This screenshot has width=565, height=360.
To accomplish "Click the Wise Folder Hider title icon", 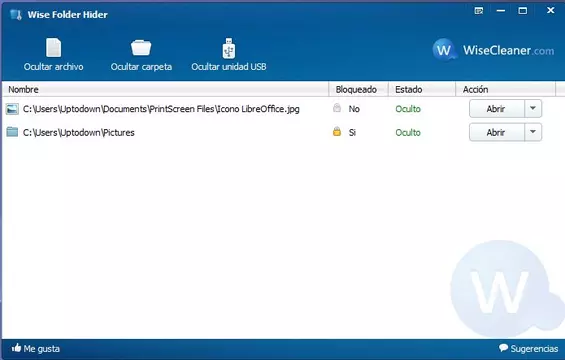I will [16, 14].
